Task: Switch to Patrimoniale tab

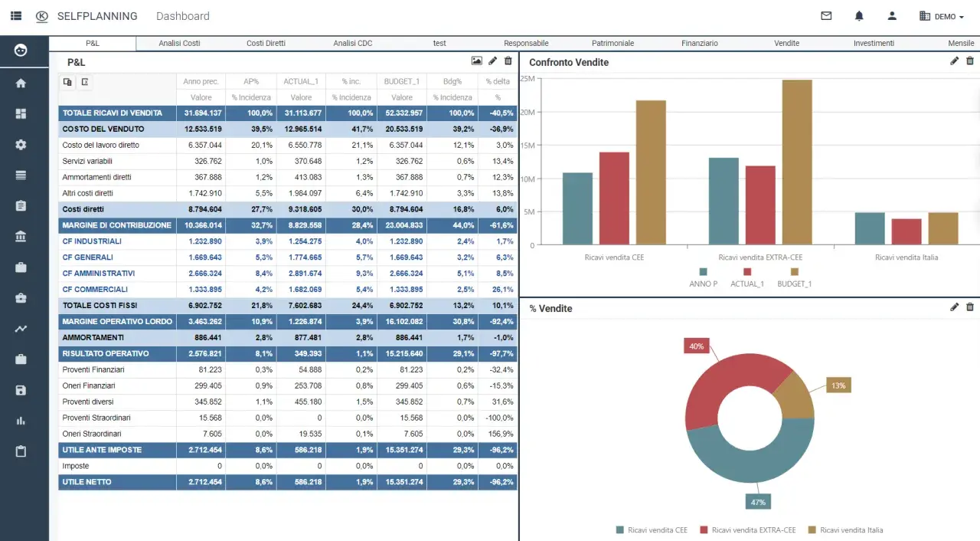Action: tap(612, 44)
